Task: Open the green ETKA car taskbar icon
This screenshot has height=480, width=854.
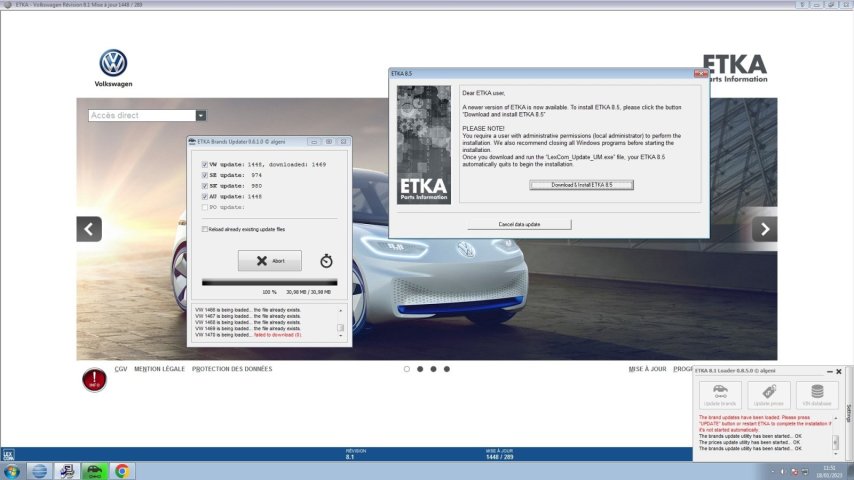Action: click(x=94, y=471)
